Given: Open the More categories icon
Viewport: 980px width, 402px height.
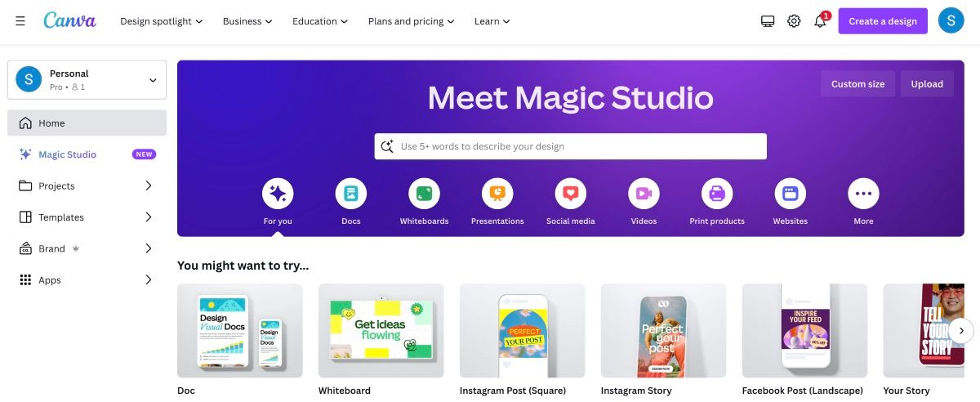Looking at the screenshot, I should point(863,194).
